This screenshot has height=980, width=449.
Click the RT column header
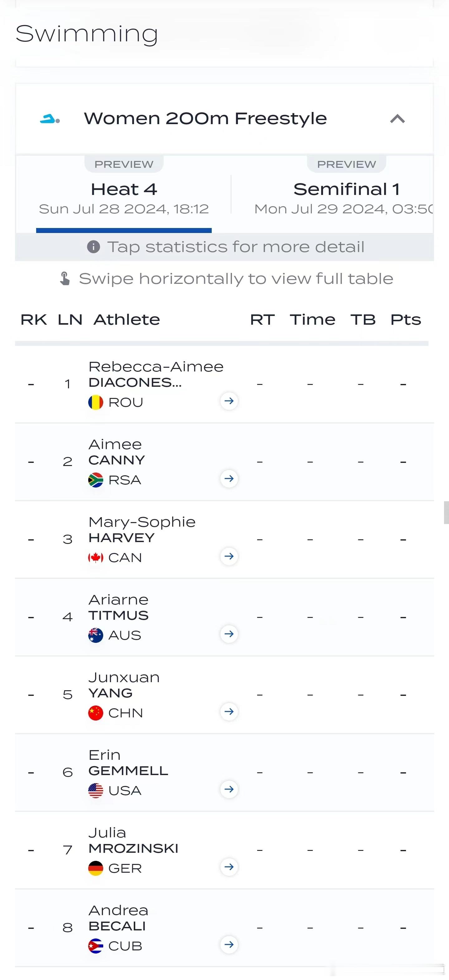coord(262,320)
